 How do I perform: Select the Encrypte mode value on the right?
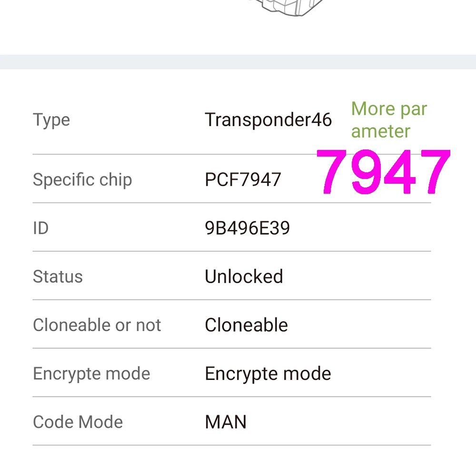(268, 374)
